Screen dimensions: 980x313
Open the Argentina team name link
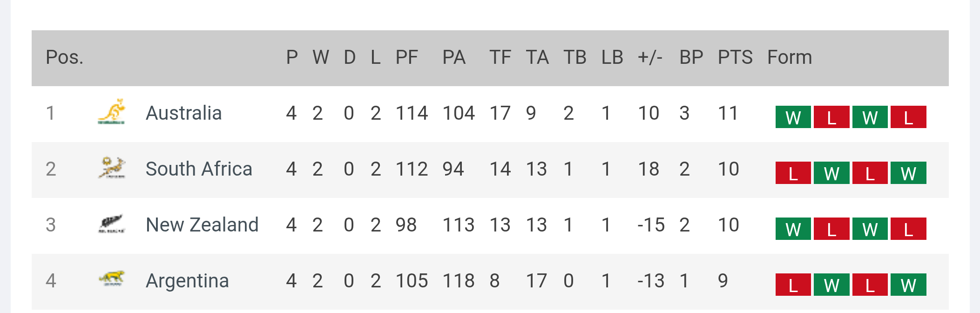(187, 281)
